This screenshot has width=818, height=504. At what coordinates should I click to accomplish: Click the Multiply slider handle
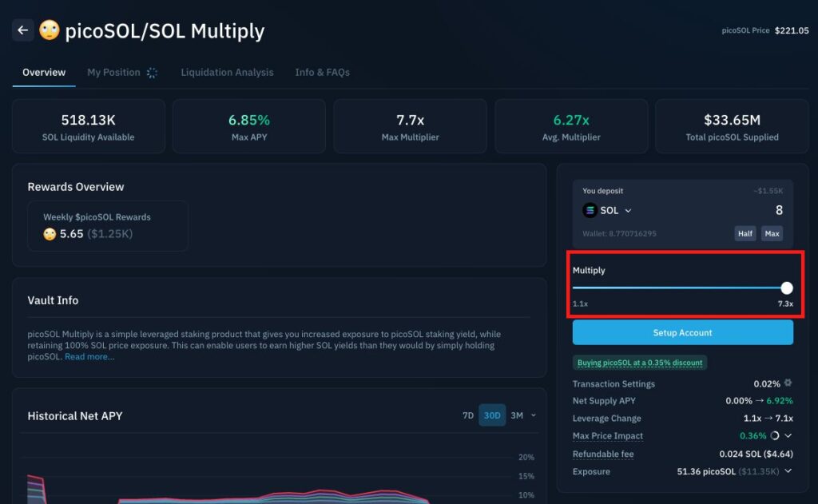tap(787, 288)
